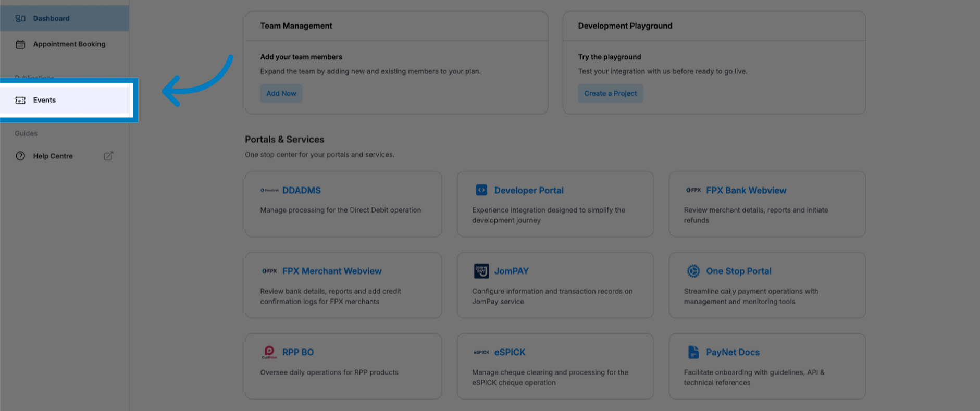The height and width of the screenshot is (411, 980).
Task: Click 'Review merchant details, reports' description
Action: pos(756,215)
